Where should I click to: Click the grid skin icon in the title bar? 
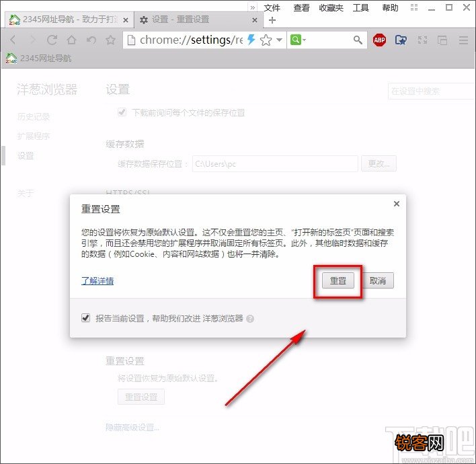click(x=414, y=7)
